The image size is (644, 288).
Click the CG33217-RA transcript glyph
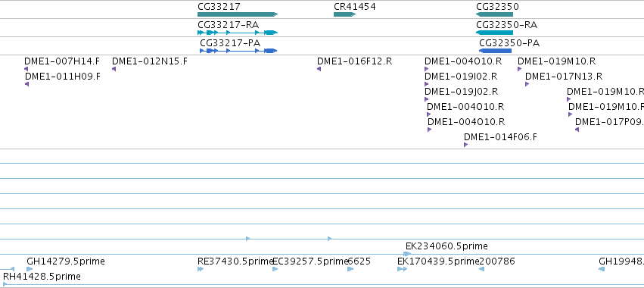[238, 33]
